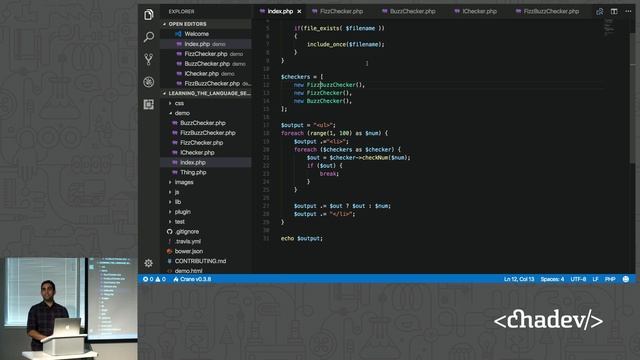Click Crane v0.3.8 status bar item
This screenshot has width=640, height=360.
(x=192, y=279)
